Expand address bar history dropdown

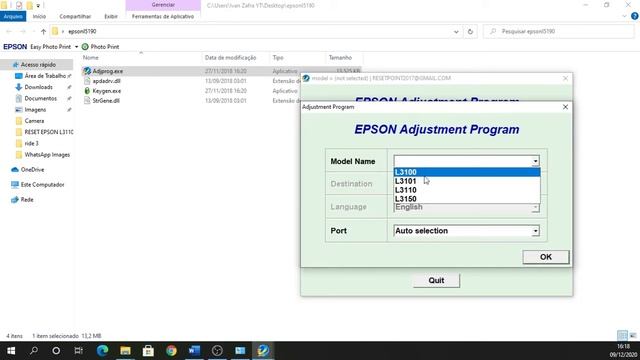coord(456,31)
